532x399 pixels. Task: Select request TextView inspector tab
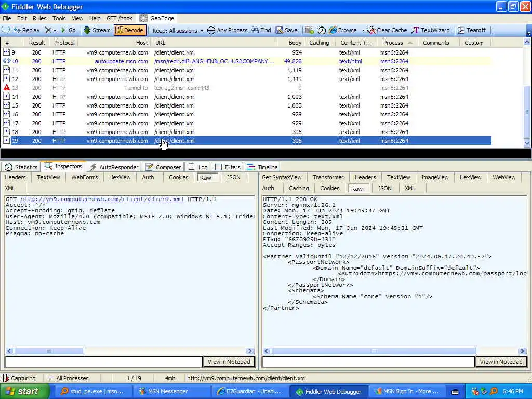(48, 178)
